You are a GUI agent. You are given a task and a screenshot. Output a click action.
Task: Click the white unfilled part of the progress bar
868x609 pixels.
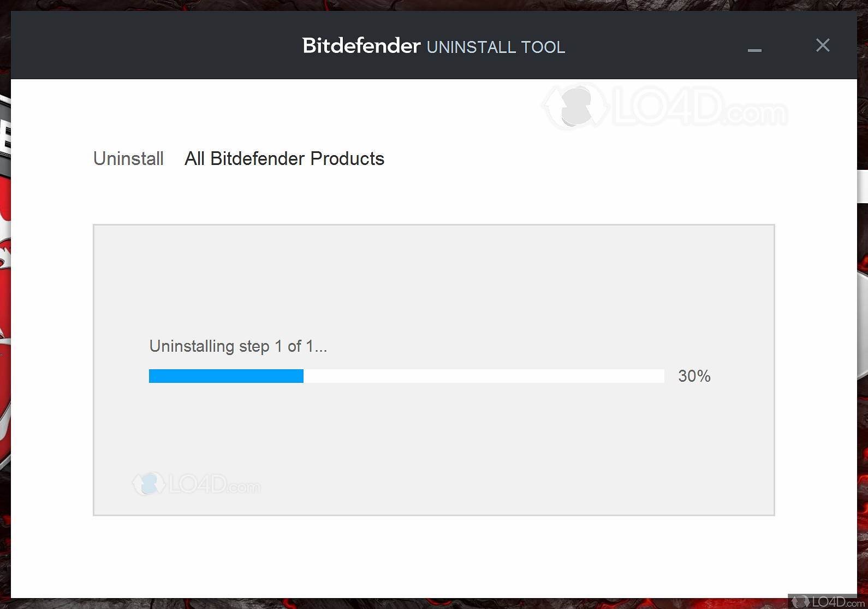[483, 376]
